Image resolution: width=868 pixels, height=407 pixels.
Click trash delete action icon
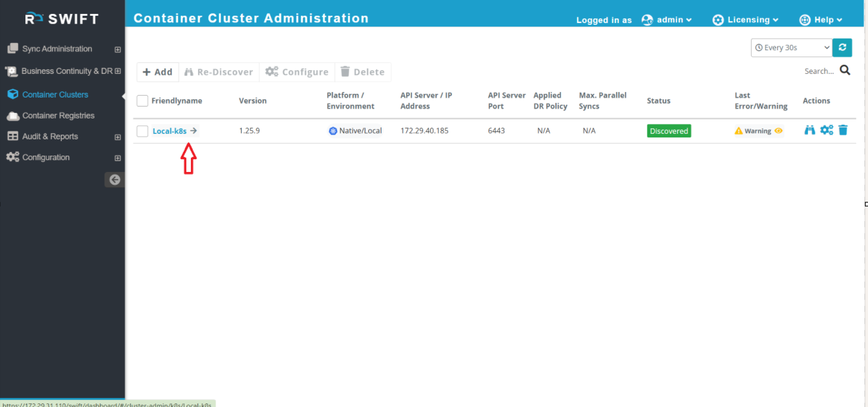(x=843, y=130)
